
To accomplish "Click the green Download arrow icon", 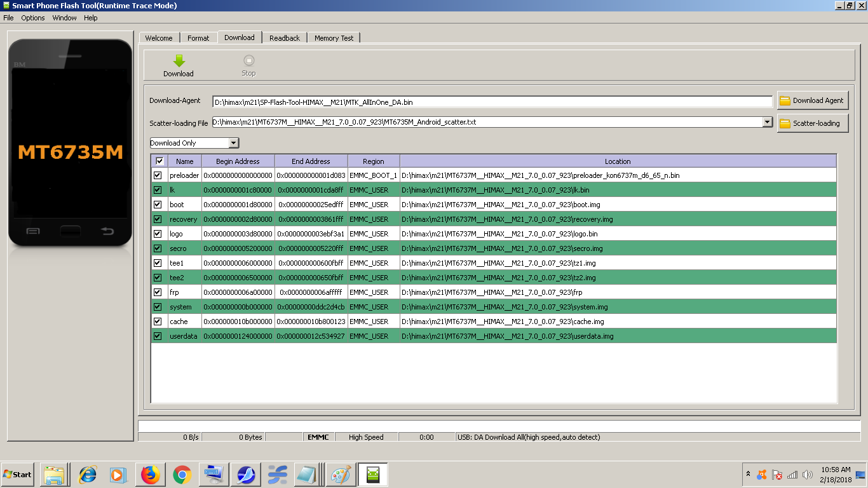I will pos(179,60).
